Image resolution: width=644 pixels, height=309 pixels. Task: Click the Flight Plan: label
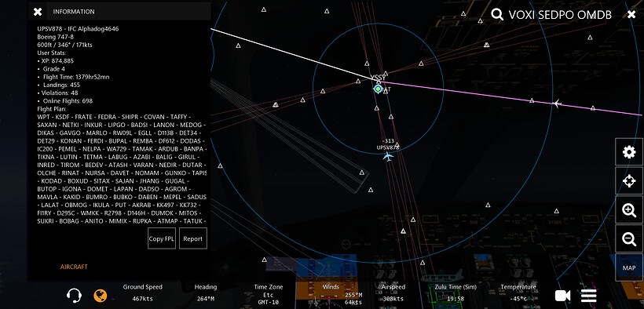tap(52, 109)
